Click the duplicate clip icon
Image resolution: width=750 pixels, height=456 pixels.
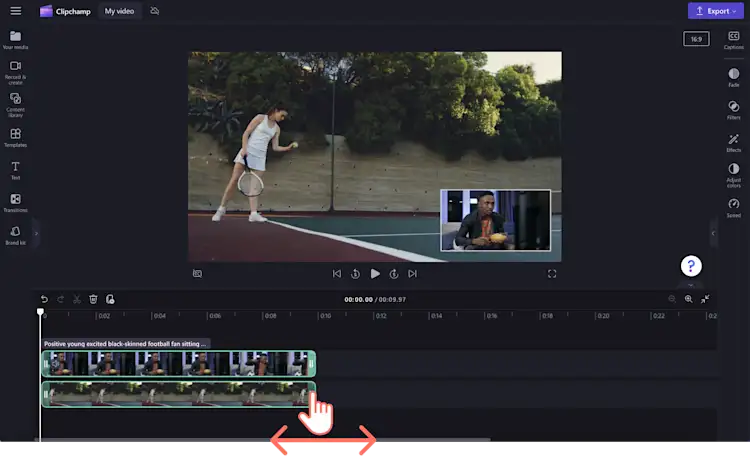point(110,300)
